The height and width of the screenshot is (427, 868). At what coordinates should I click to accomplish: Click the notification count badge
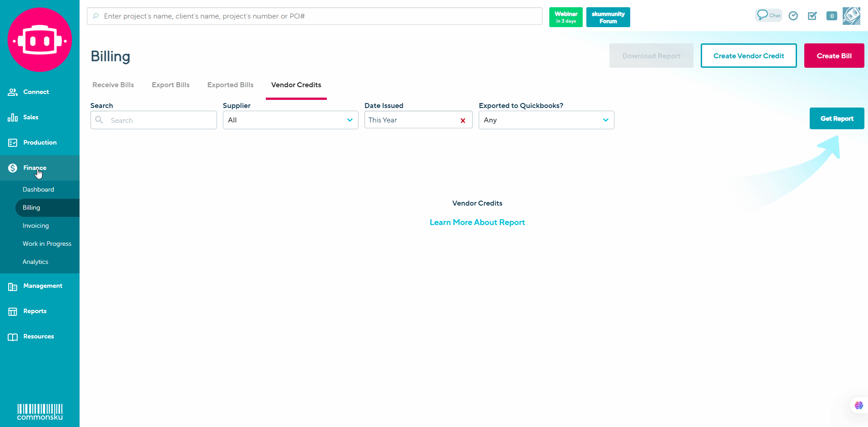pos(831,16)
